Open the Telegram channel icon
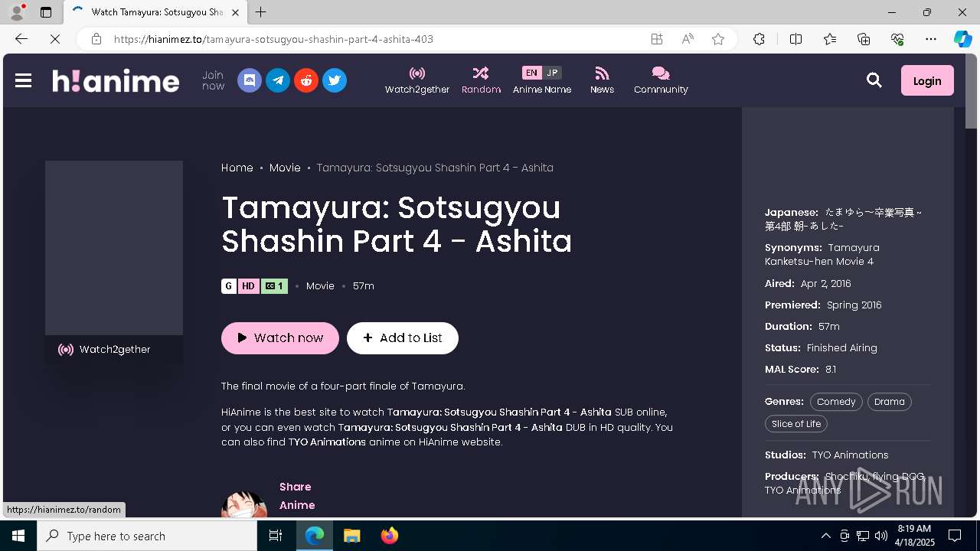980x551 pixels. tap(278, 80)
